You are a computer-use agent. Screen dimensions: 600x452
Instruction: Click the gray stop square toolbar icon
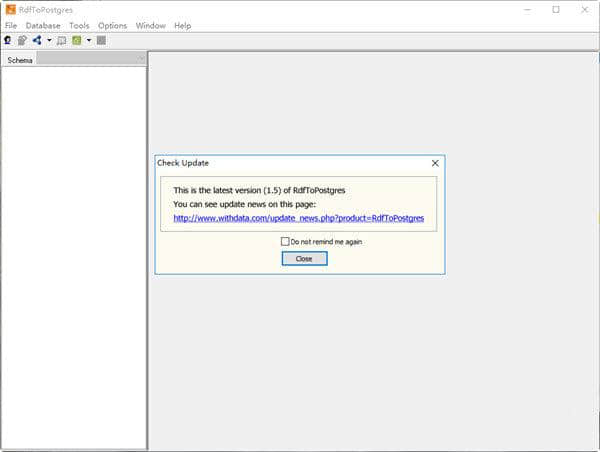pyautogui.click(x=101, y=40)
